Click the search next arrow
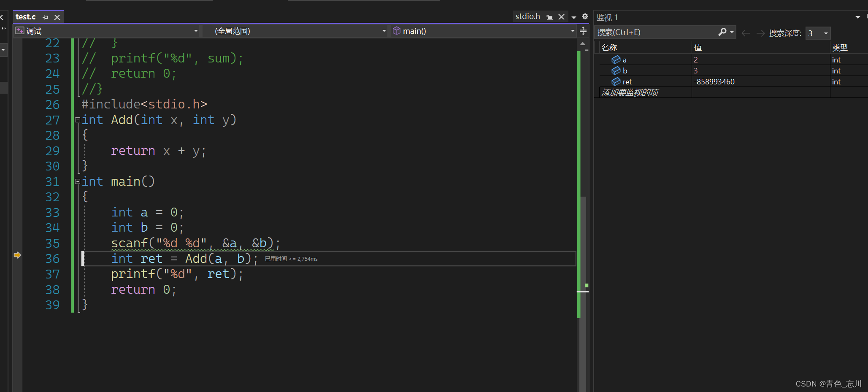Viewport: 868px width, 392px height. 760,33
